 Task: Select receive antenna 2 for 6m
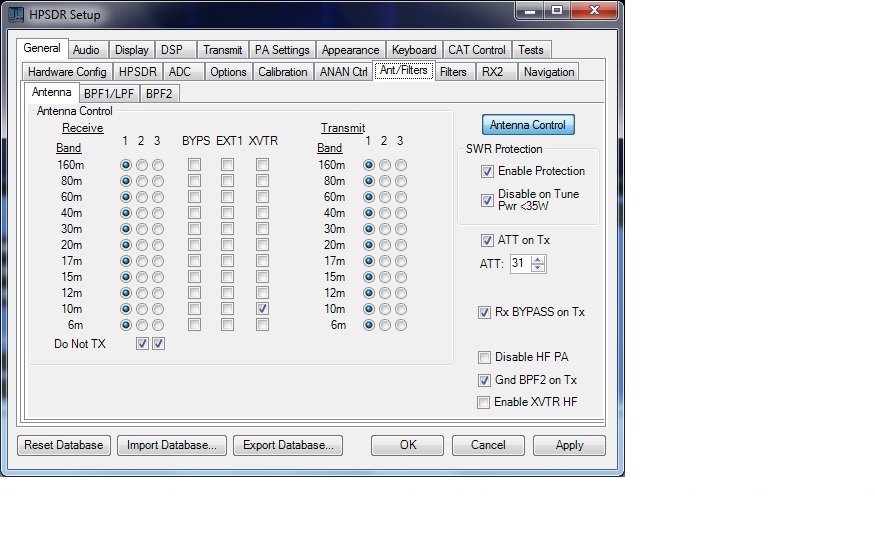(x=142, y=325)
